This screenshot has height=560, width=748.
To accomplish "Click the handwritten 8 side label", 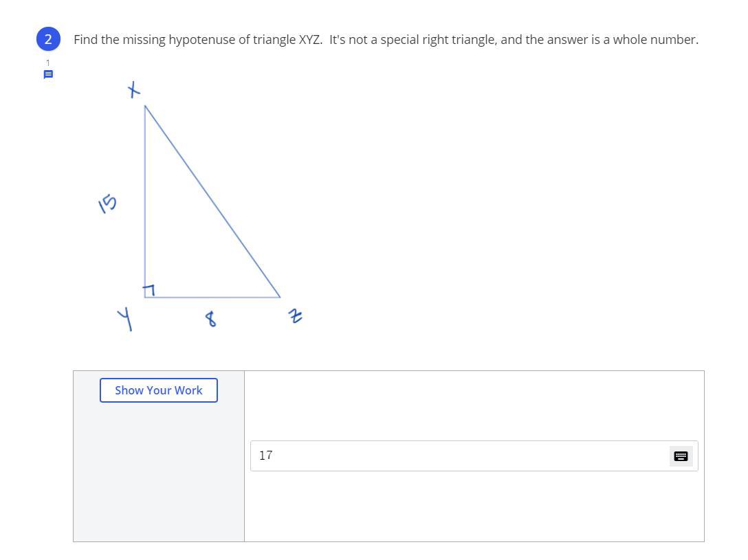I will [x=210, y=319].
